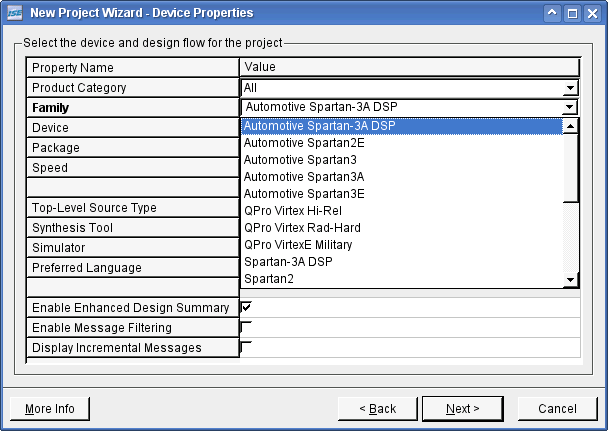Go back with the Back button
Image resolution: width=608 pixels, height=431 pixels.
376,408
